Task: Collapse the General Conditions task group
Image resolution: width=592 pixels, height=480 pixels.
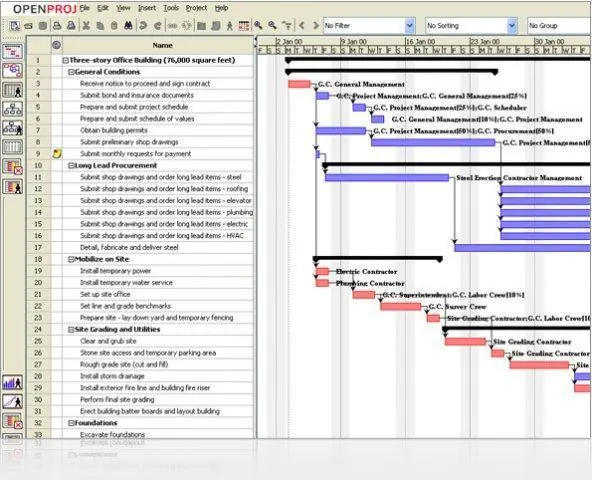Action: tap(71, 72)
